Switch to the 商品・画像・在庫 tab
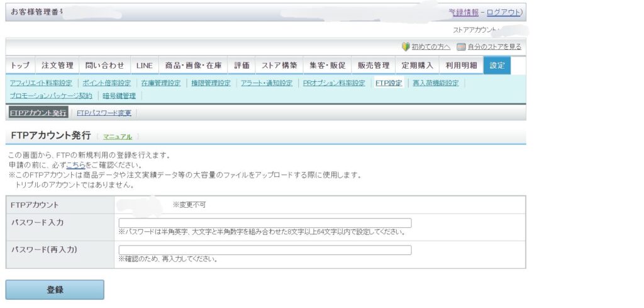This screenshot has height=308, width=644. coord(193,66)
